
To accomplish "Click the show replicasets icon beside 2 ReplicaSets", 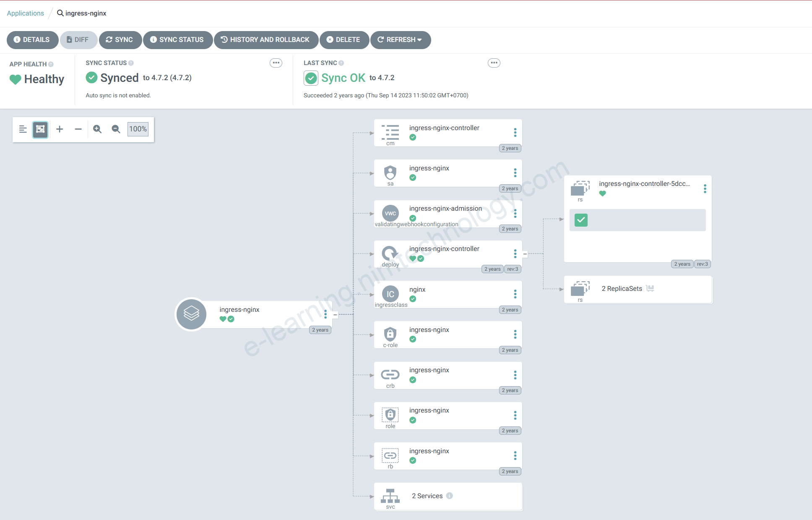I will tap(650, 288).
